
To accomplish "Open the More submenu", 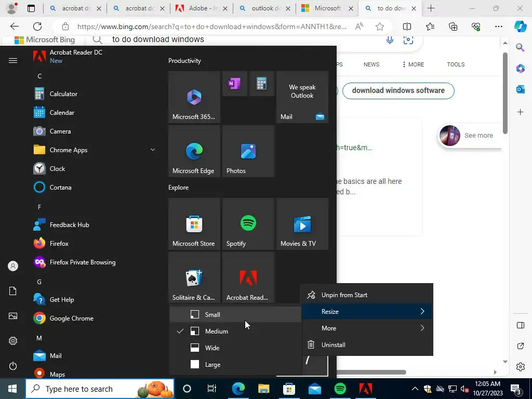I will tap(367, 328).
